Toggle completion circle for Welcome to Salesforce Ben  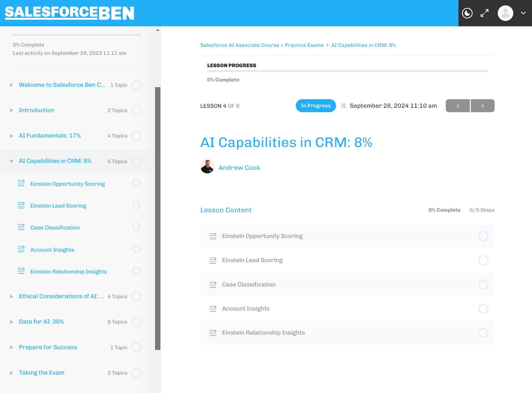pos(136,85)
